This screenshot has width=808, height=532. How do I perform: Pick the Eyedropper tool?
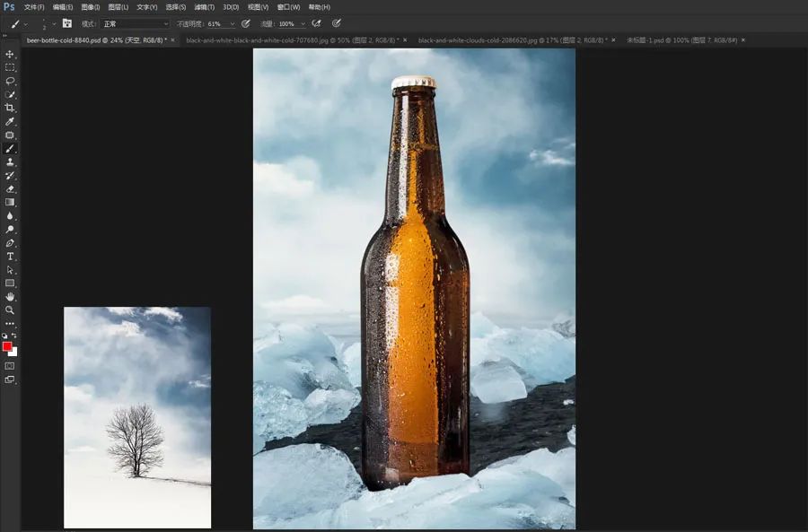[x=10, y=121]
